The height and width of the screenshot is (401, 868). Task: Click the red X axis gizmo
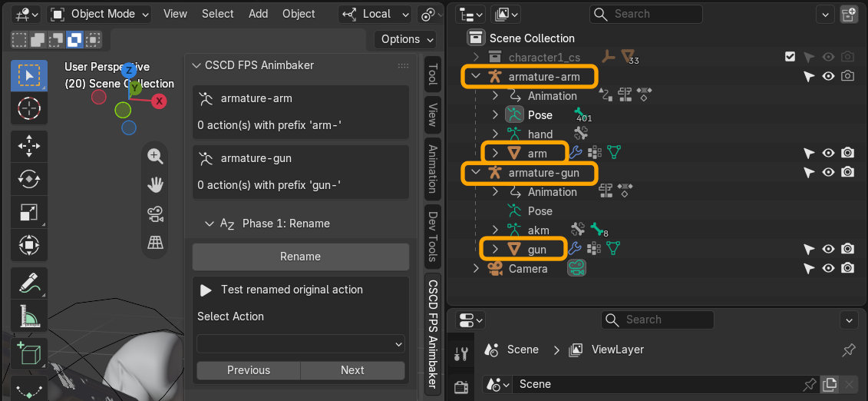pyautogui.click(x=160, y=101)
